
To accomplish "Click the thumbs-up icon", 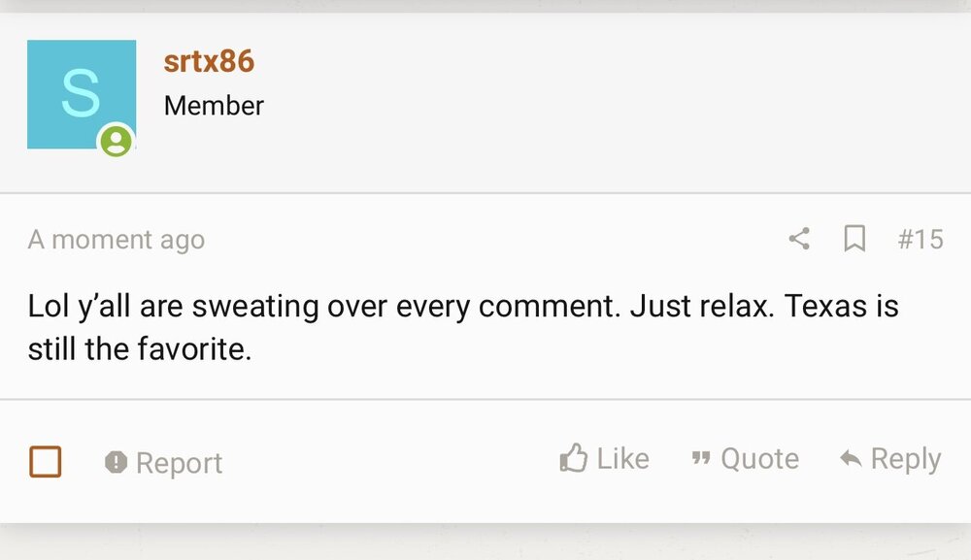I will coord(574,459).
